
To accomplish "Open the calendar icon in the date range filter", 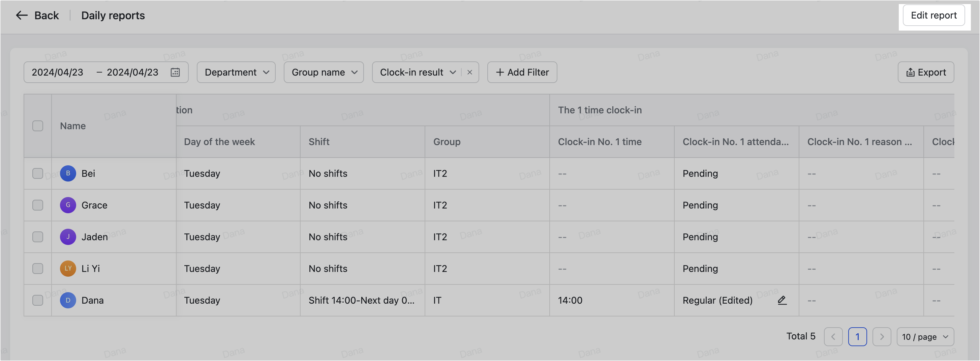I will pyautogui.click(x=175, y=72).
